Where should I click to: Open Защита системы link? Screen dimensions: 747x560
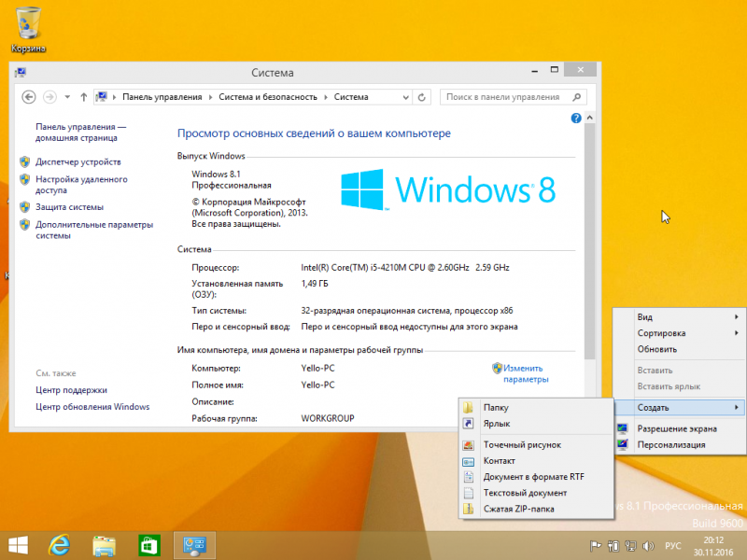point(69,207)
